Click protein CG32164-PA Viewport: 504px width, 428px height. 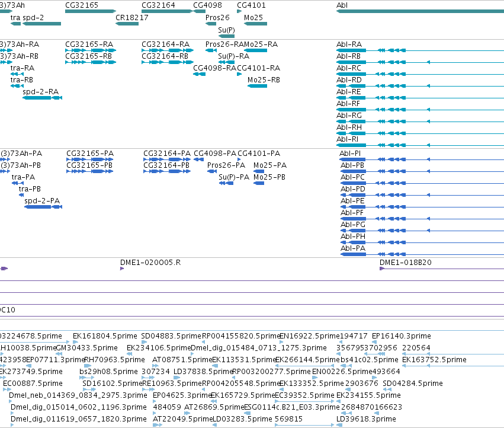point(167,153)
